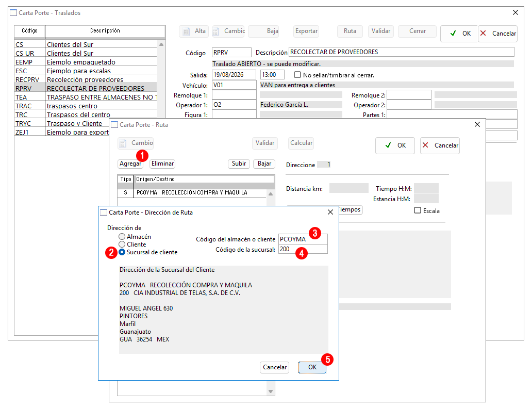Click the Código field containing RPRV
This screenshot has height=408, width=532.
(232, 52)
